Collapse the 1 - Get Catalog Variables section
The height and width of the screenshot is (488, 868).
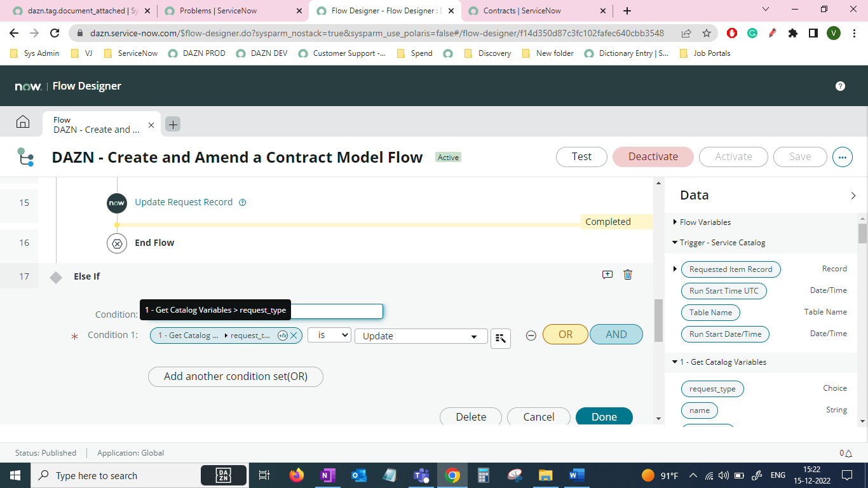(x=675, y=362)
